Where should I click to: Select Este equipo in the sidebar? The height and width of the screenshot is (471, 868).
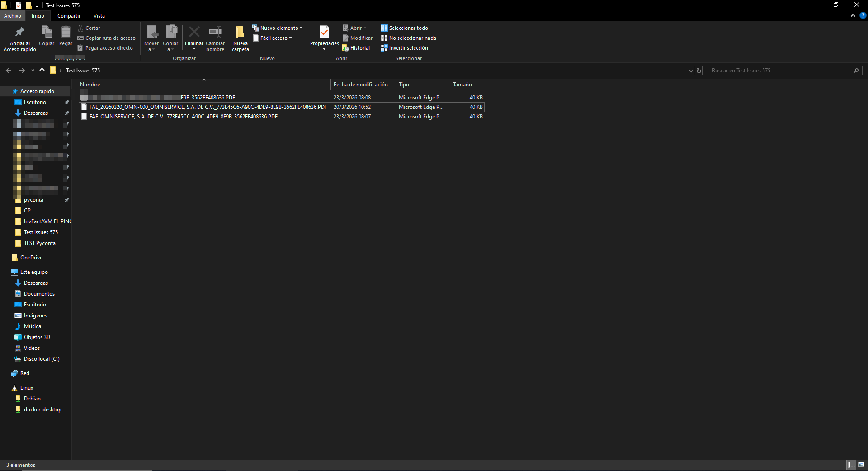(34, 272)
